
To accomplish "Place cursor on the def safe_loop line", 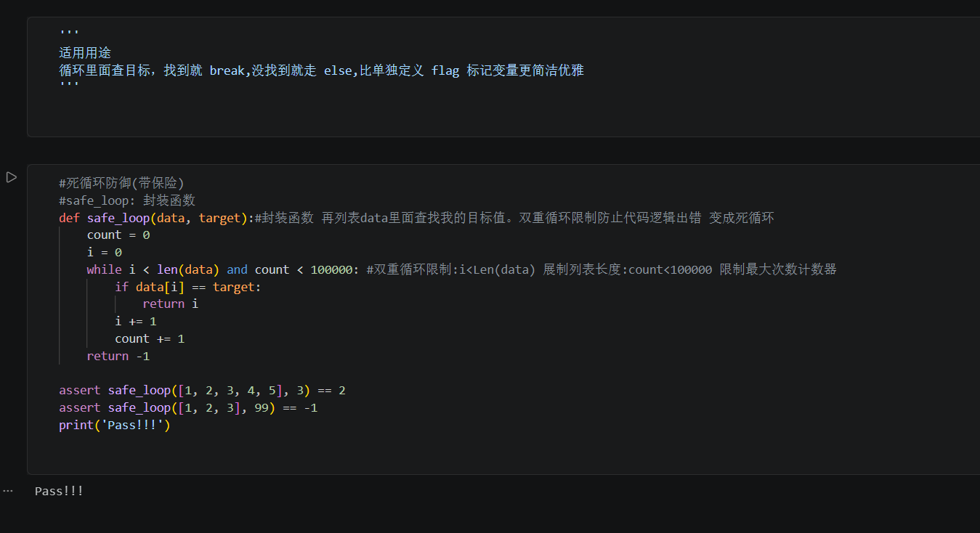I will click(416, 218).
